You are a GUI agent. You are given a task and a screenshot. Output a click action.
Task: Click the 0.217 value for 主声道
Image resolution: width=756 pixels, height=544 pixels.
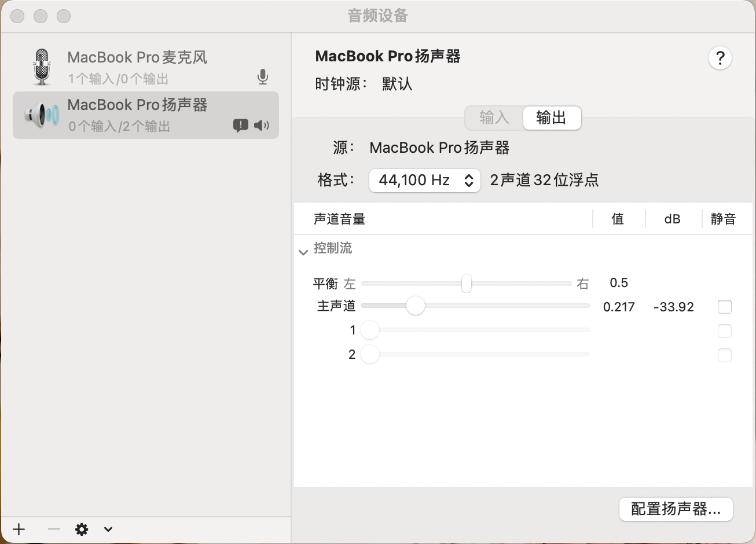[619, 307]
